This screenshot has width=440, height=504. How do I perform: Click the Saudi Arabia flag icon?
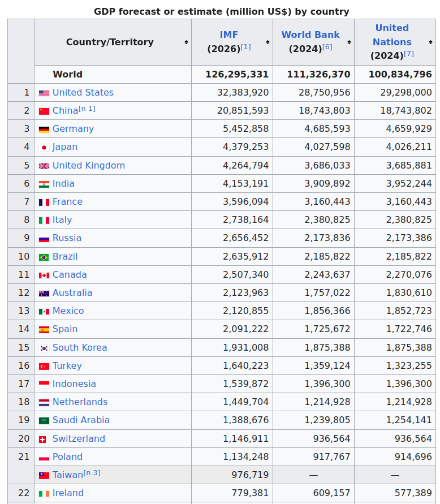coord(44,421)
